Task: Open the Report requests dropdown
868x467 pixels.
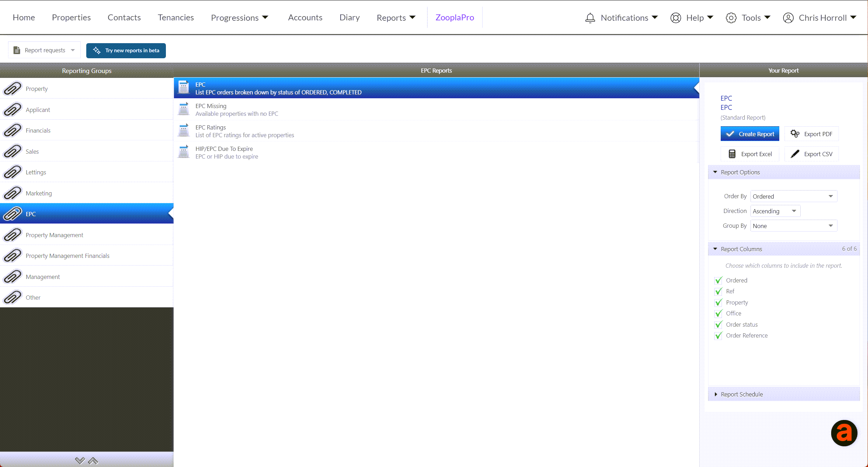Action: pos(44,50)
